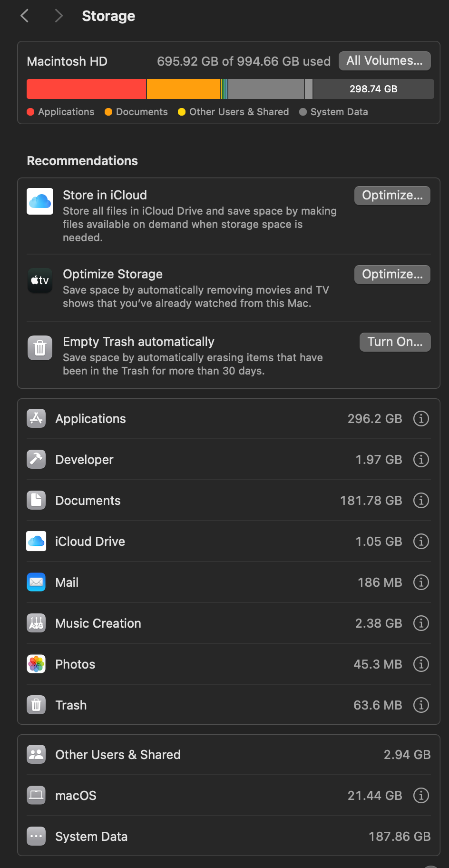Go forward with the right chevron

59,16
